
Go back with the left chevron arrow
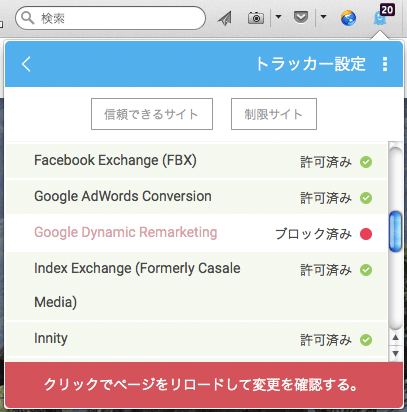point(26,64)
